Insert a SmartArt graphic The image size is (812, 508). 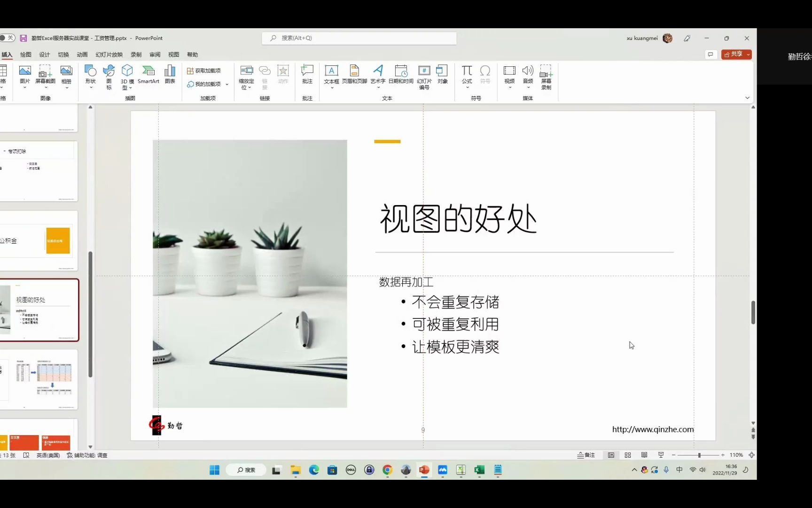point(148,75)
